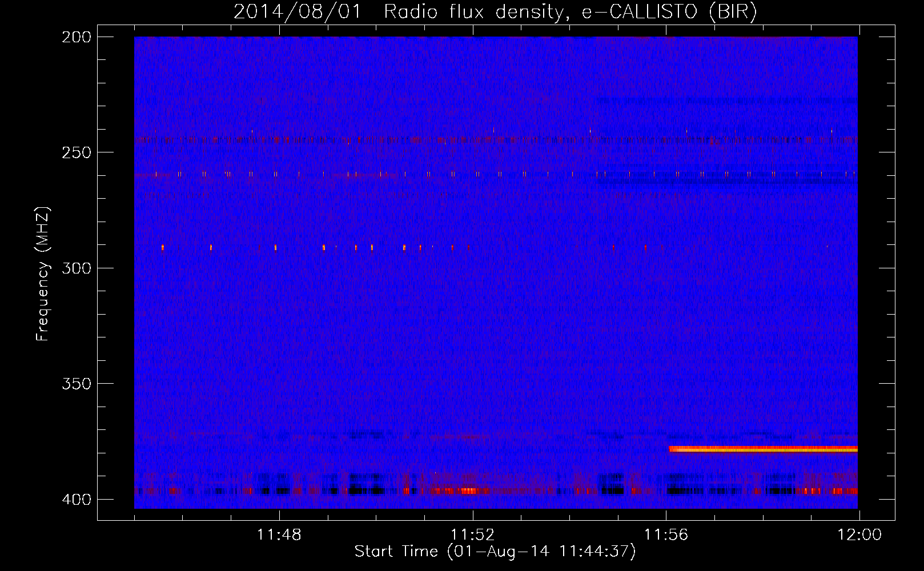Click the frequency tick label "350"
The height and width of the screenshot is (571, 924).
pos(76,384)
